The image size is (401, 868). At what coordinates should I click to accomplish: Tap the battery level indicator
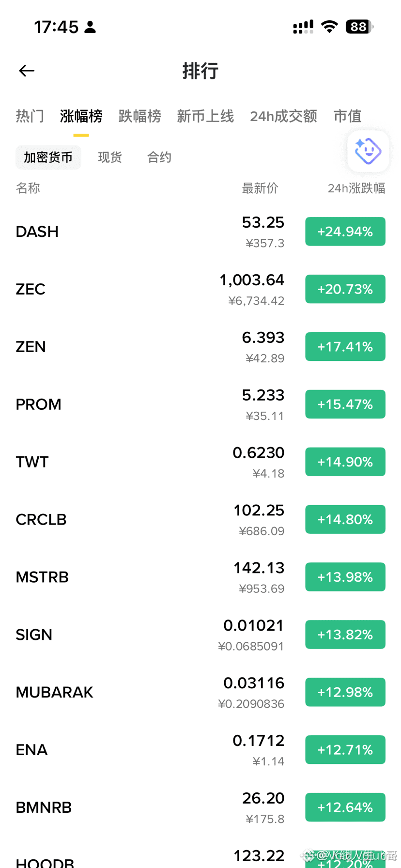[x=359, y=27]
